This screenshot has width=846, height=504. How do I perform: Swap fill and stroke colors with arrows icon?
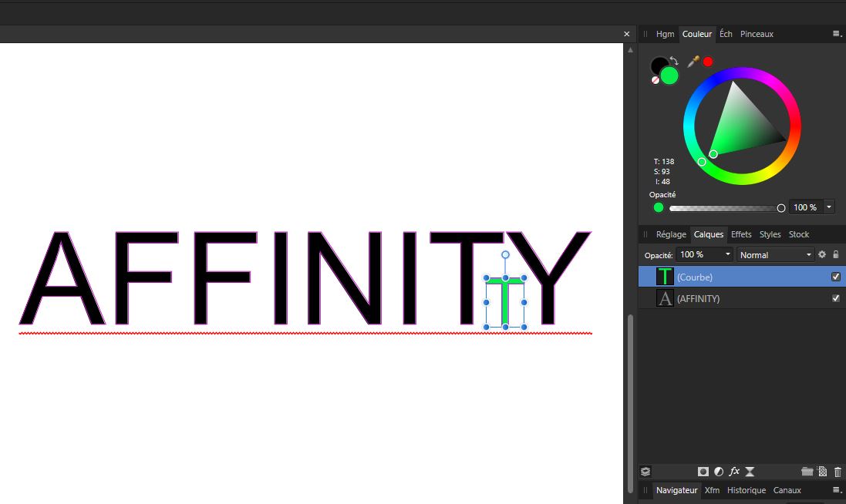tap(674, 60)
